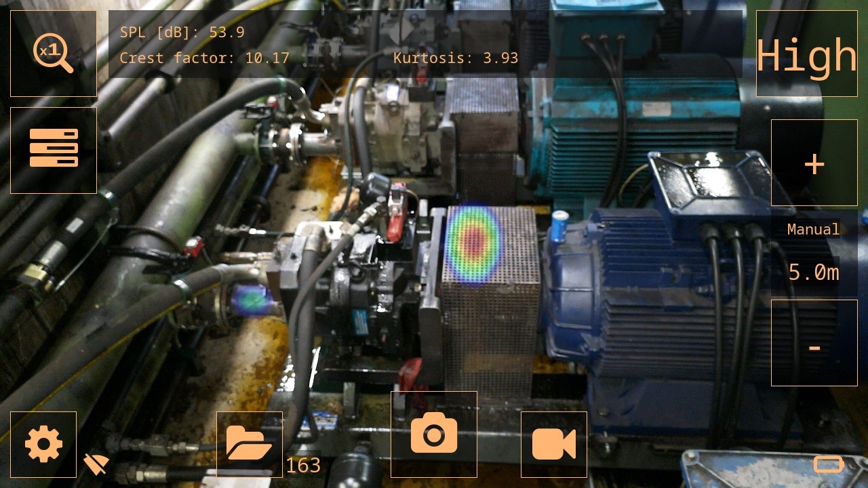Capture a snapshot with the camera icon

pyautogui.click(x=434, y=434)
